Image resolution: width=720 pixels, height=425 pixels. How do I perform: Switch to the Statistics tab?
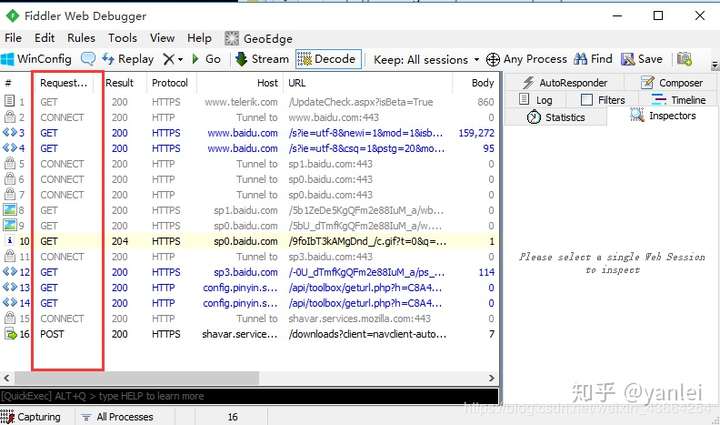click(556, 117)
